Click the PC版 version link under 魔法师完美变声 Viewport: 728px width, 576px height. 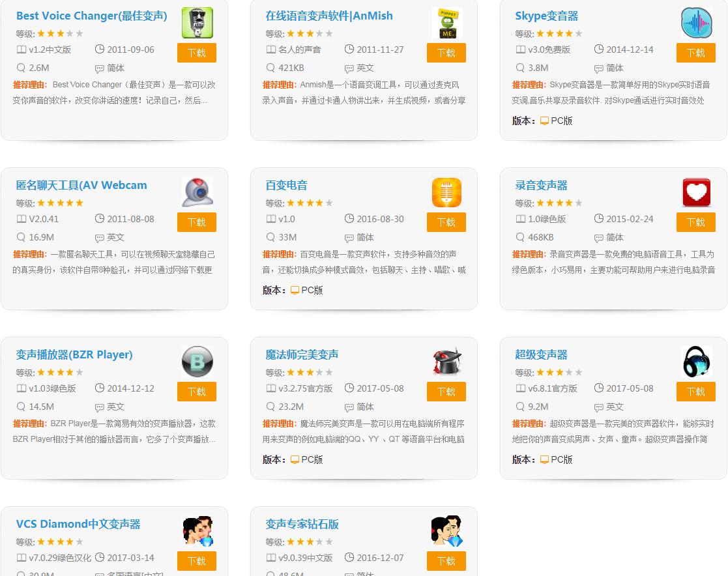tap(306, 459)
